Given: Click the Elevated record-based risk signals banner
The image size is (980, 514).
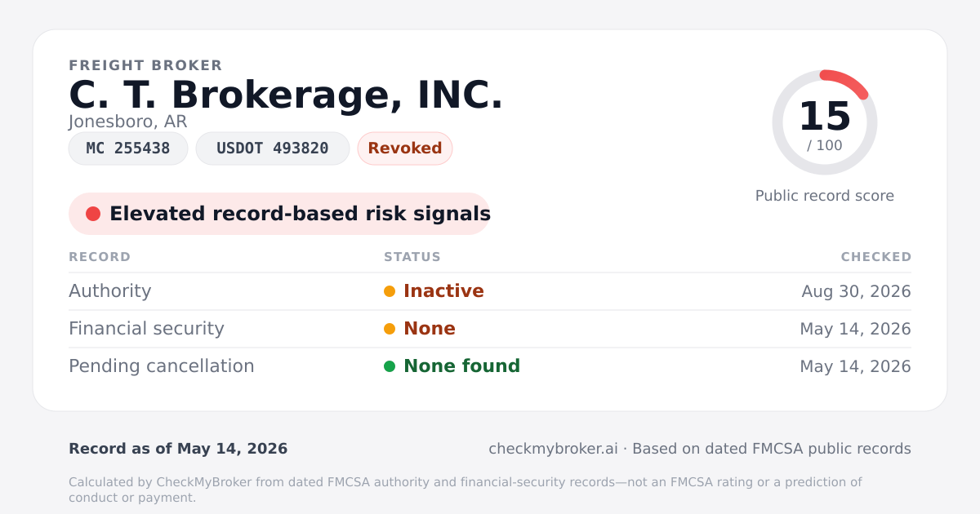Looking at the screenshot, I should point(279,214).
